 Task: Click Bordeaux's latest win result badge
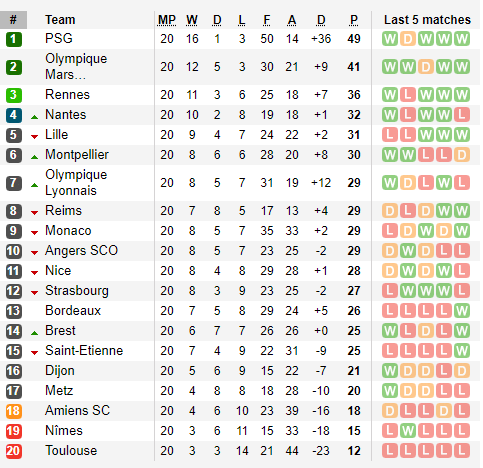point(462,311)
